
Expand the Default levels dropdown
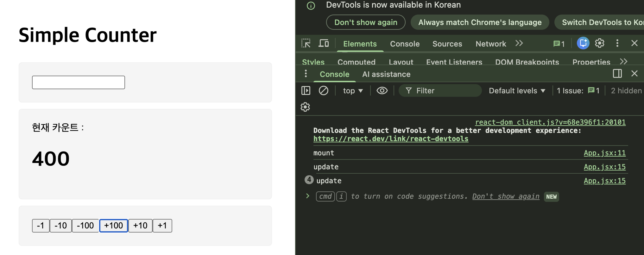point(517,91)
